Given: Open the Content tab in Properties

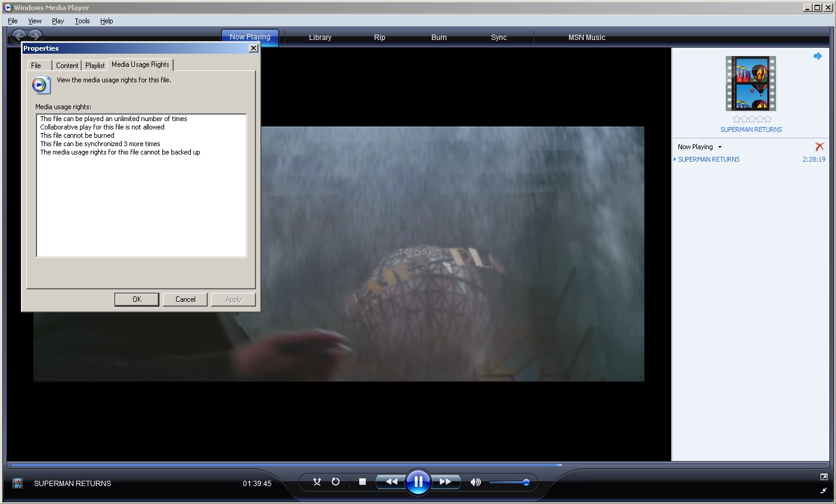Looking at the screenshot, I should (67, 65).
